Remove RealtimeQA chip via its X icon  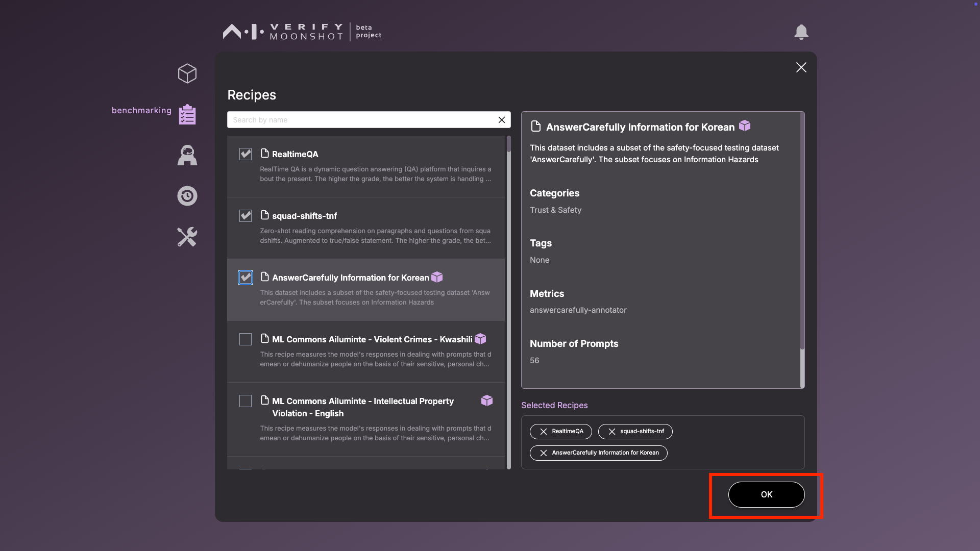[x=544, y=432]
